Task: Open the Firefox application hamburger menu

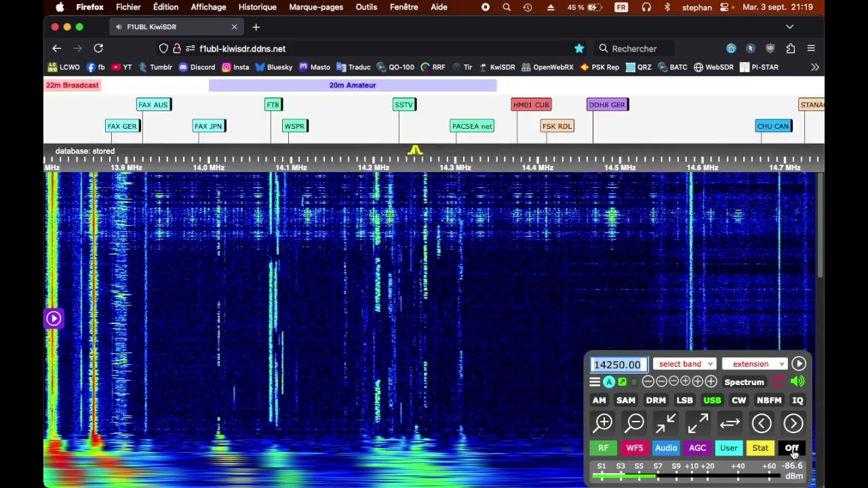Action: (811, 49)
